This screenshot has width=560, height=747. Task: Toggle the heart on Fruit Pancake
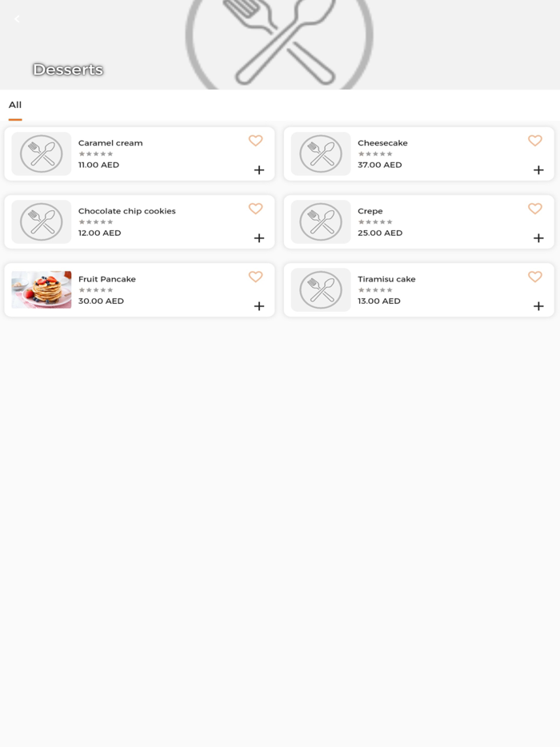[x=255, y=277]
